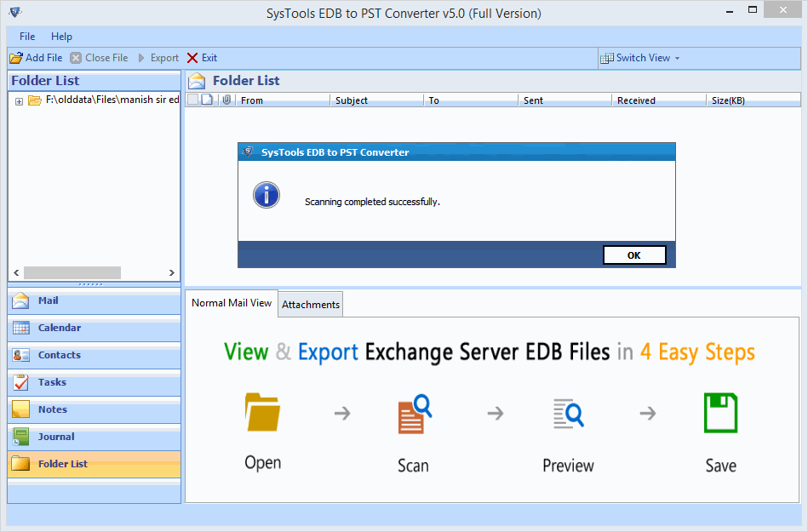
Task: Sort by the Sent column
Action: 565,100
